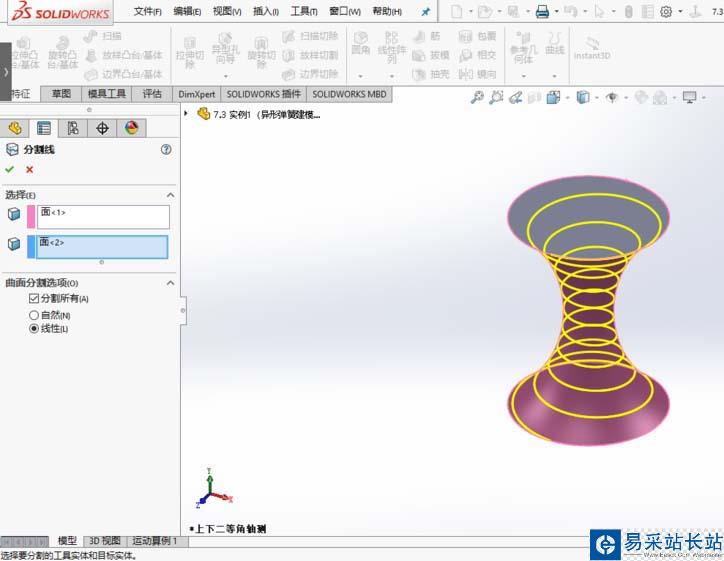Screen dimensions: 724x561
Task: Click the Apply Scene icon
Action: pos(661,97)
